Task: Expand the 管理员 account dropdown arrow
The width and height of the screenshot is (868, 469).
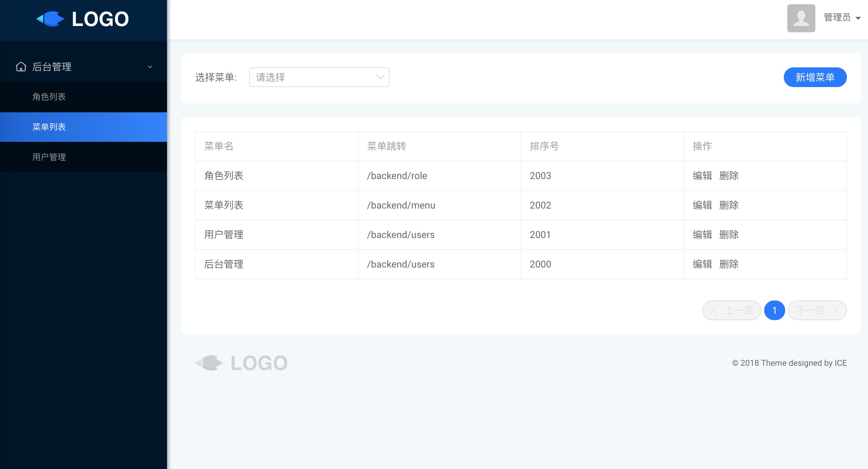Action: coord(858,18)
